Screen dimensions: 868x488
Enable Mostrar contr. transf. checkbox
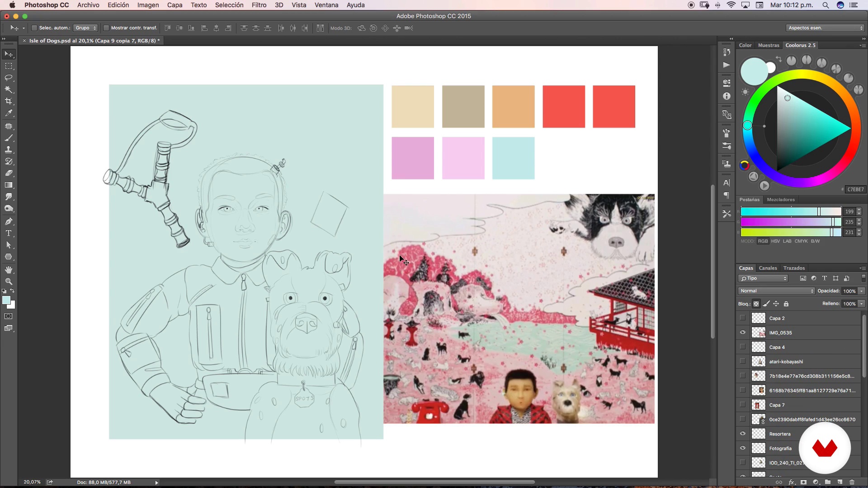106,28
